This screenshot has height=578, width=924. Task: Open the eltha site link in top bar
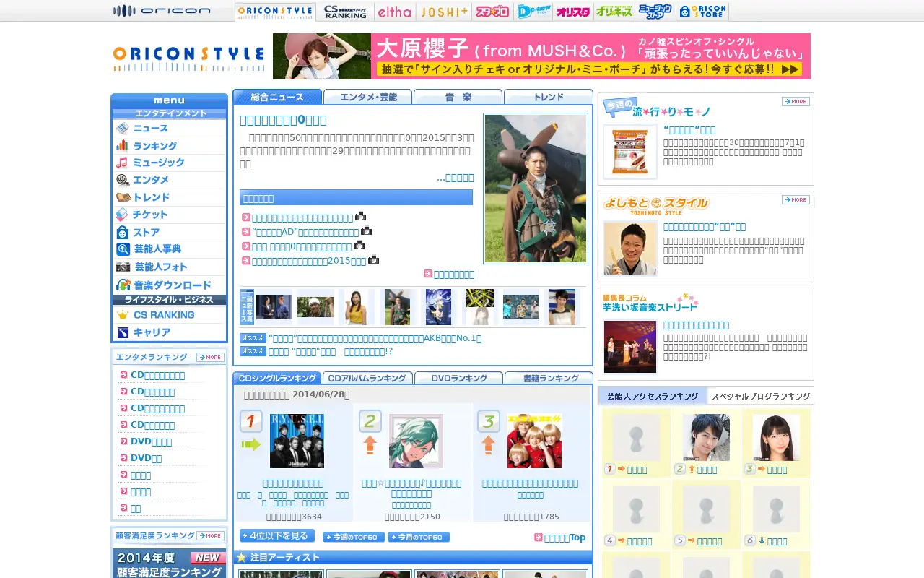(395, 12)
